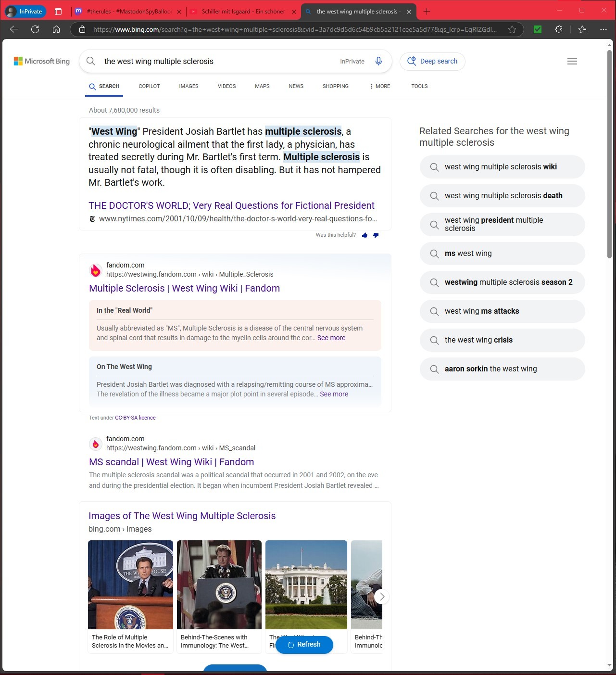
Task: Reload the page with the refresh icon
Action: (35, 29)
